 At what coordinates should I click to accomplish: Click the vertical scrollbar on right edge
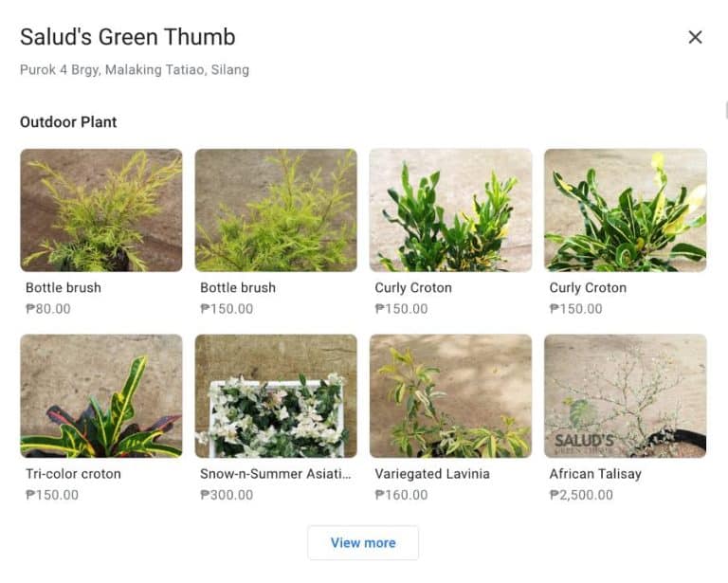click(725, 109)
